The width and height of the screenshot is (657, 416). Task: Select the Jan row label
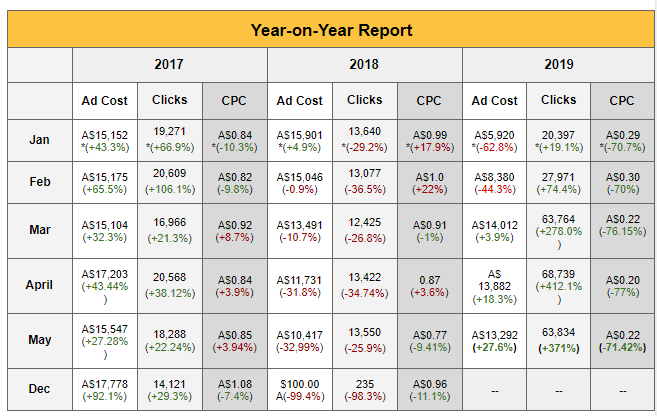click(x=39, y=140)
